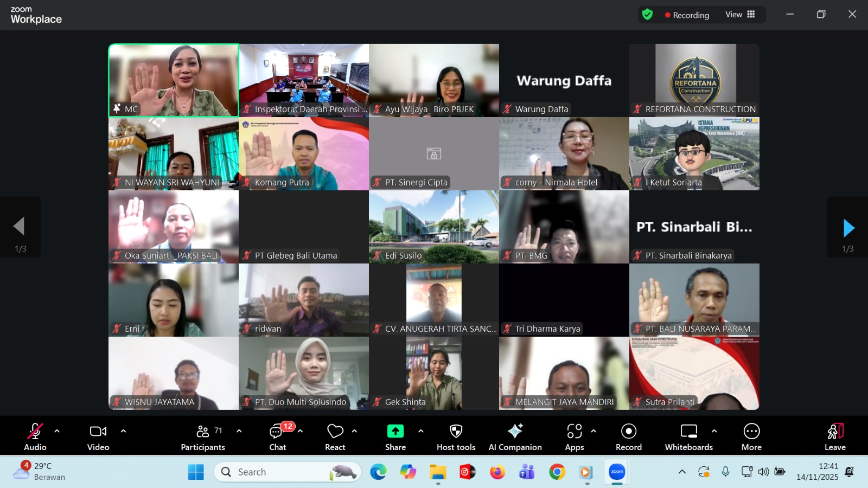Open the View layout menu
Image resolution: width=868 pixels, height=488 pixels.
[x=740, y=15]
